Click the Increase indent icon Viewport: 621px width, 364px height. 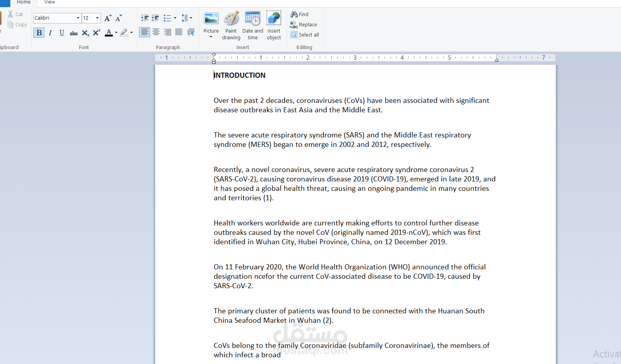pyautogui.click(x=155, y=18)
